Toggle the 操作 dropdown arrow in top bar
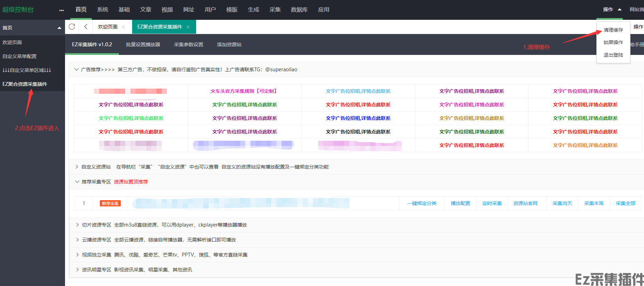Screen dimensions: 644x286 click(x=620, y=9)
